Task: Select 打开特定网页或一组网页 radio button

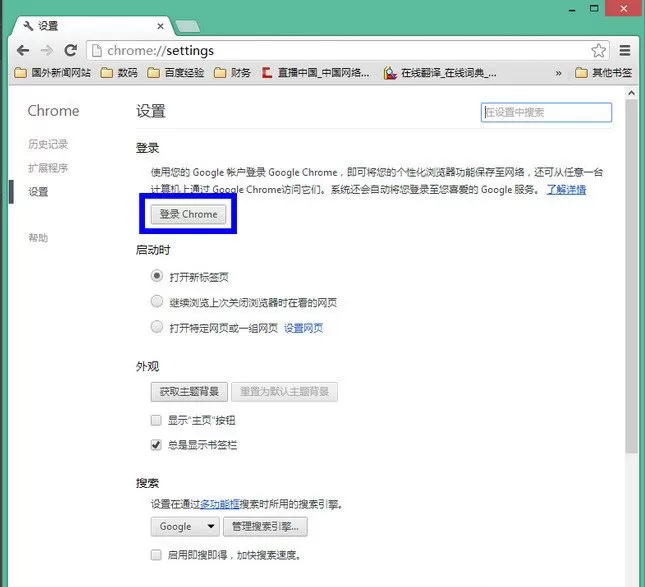Action: (157, 327)
